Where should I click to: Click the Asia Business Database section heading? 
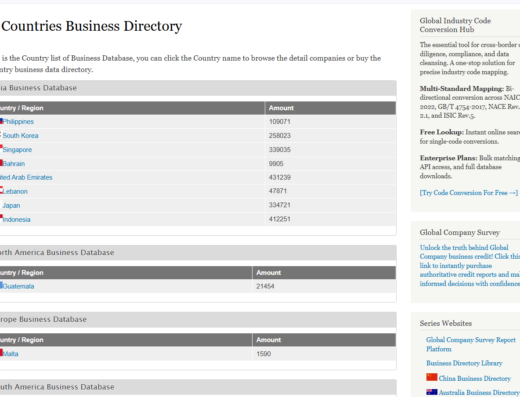click(38, 88)
